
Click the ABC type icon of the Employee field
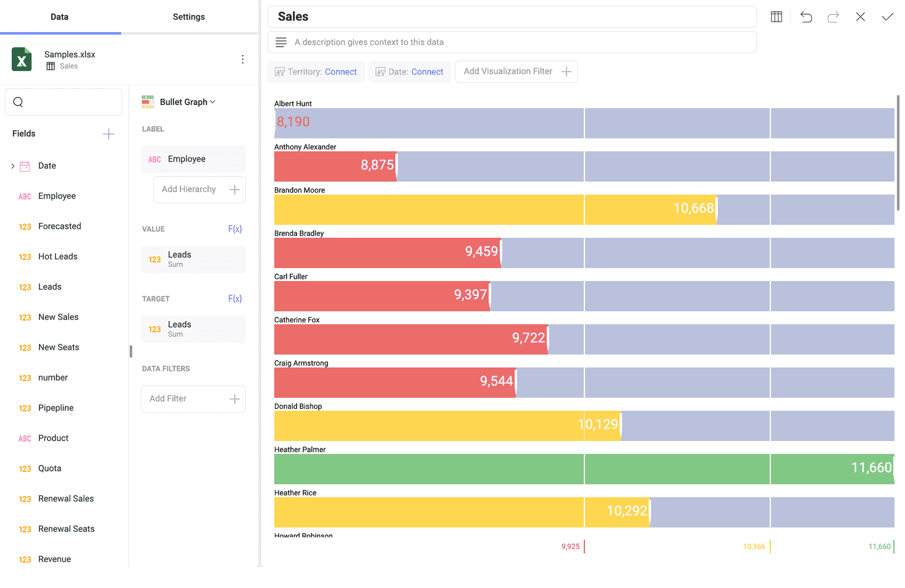25,196
